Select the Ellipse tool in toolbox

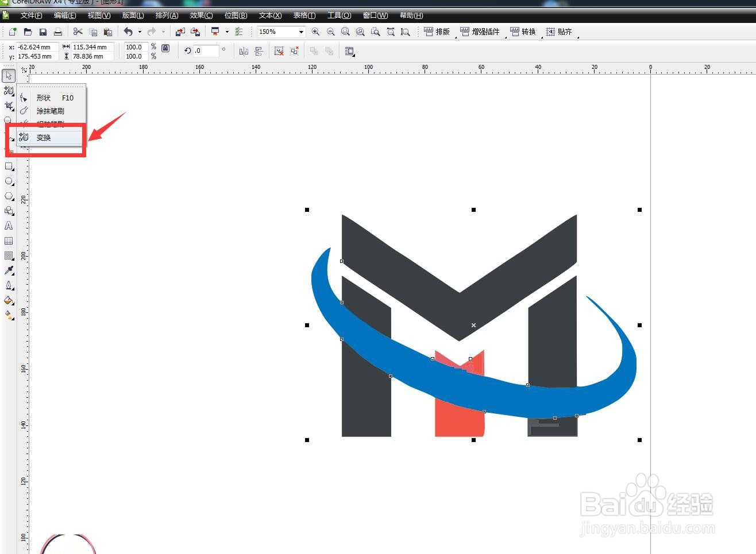click(9, 181)
